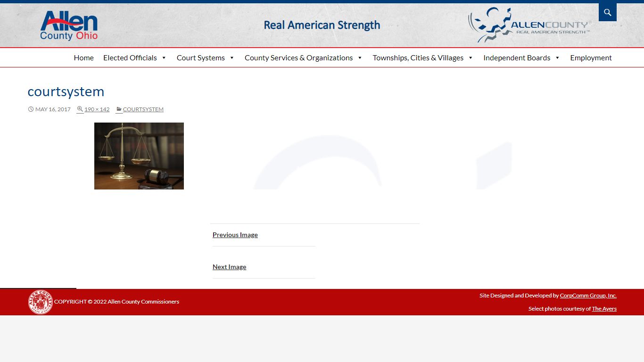
Task: Click the clock icon next to May 16, 2017
Action: (x=31, y=109)
